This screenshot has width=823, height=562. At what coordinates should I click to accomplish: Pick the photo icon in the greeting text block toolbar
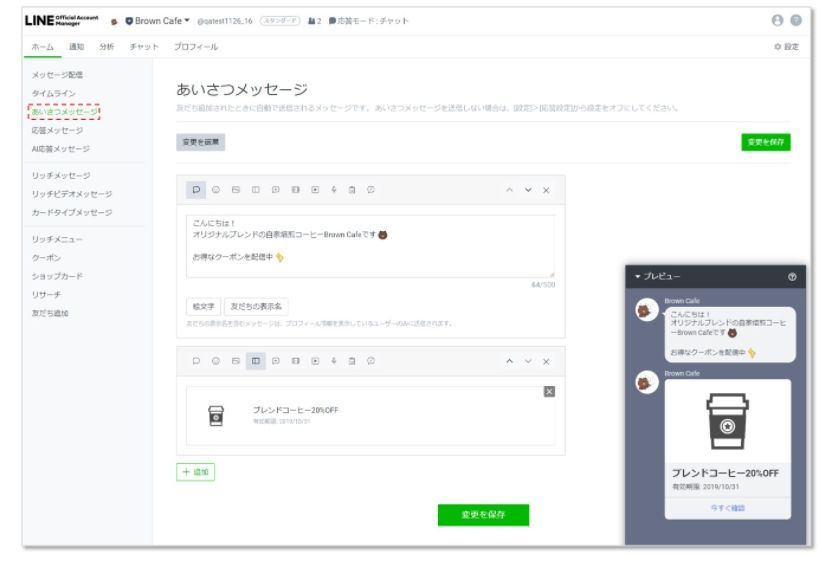pyautogui.click(x=236, y=190)
